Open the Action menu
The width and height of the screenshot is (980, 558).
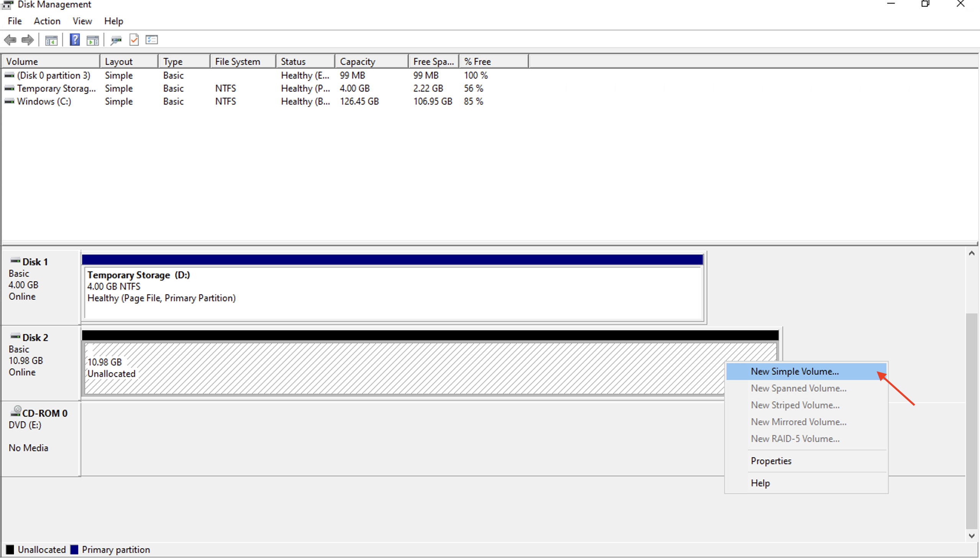click(x=47, y=21)
